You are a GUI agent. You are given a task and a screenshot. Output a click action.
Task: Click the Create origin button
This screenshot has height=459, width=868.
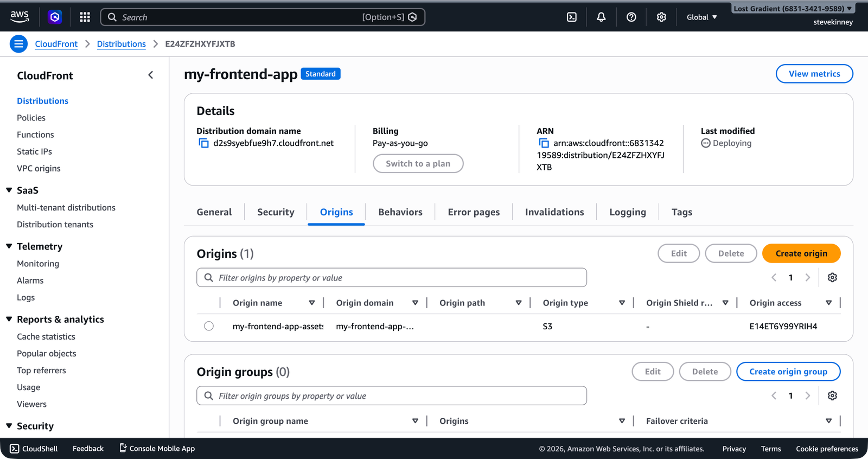[801, 253]
